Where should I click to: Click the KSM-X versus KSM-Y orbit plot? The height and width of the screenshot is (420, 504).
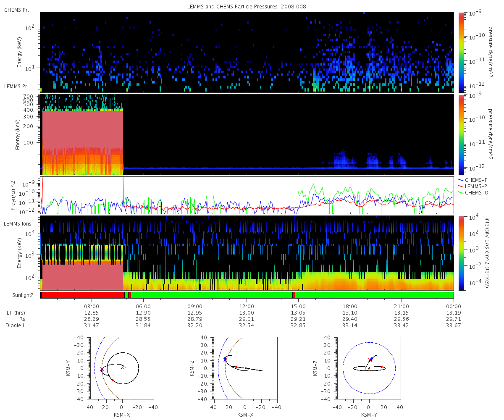point(122,368)
